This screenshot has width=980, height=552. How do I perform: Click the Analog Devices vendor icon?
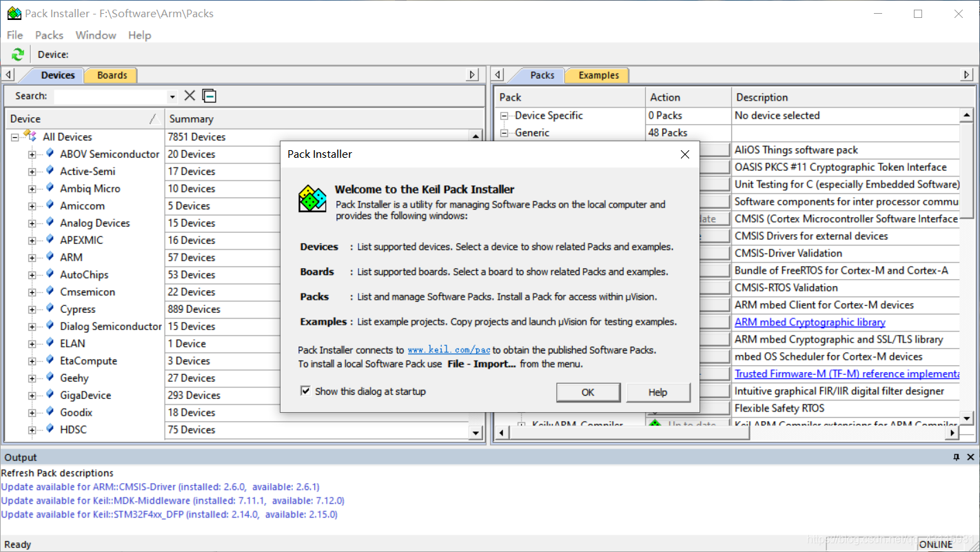point(50,222)
